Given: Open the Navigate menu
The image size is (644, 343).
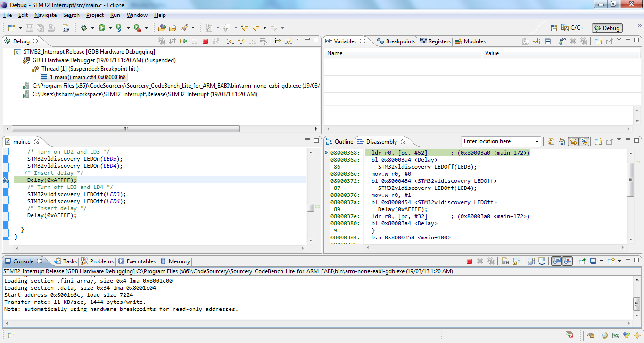Looking at the screenshot, I should click(x=45, y=15).
